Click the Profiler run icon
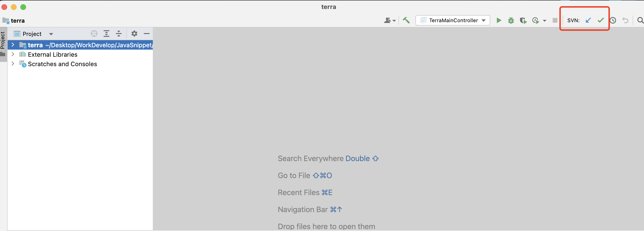The height and width of the screenshot is (231, 644). click(535, 21)
